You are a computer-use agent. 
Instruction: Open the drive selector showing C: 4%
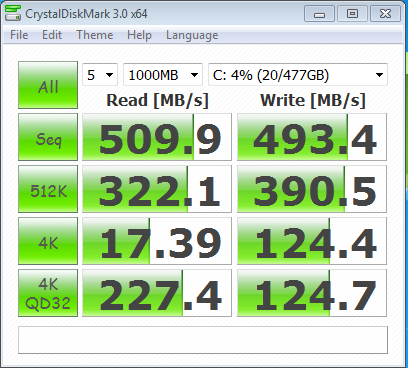pos(298,75)
